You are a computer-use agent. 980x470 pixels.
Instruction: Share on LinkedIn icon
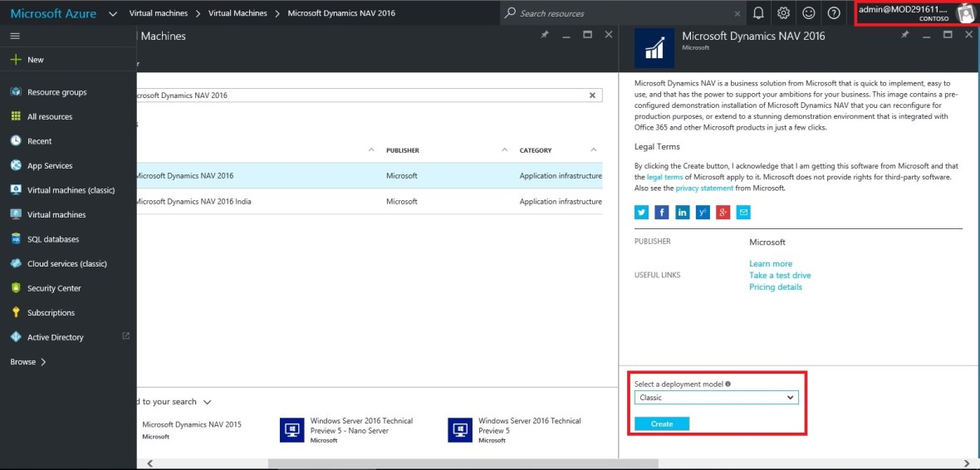click(682, 213)
